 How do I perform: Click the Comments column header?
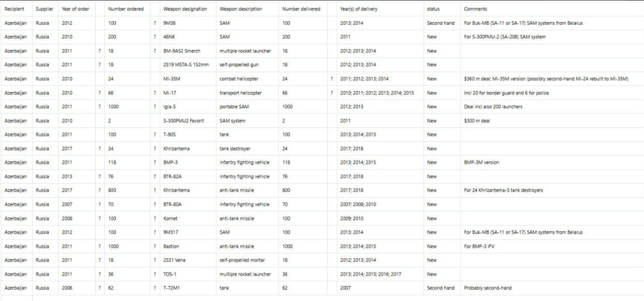(475, 9)
